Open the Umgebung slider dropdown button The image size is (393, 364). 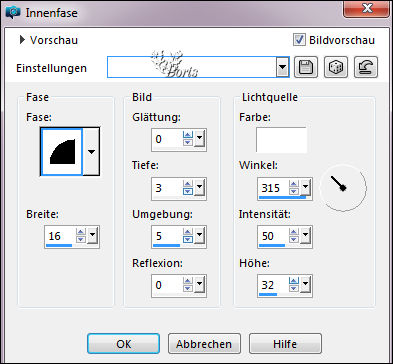point(199,235)
